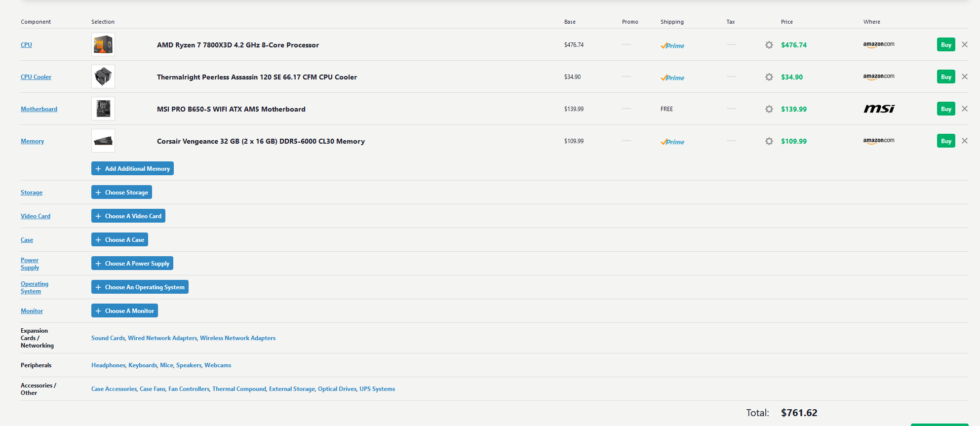
Task: Open Speakers peripherals link
Action: click(189, 365)
